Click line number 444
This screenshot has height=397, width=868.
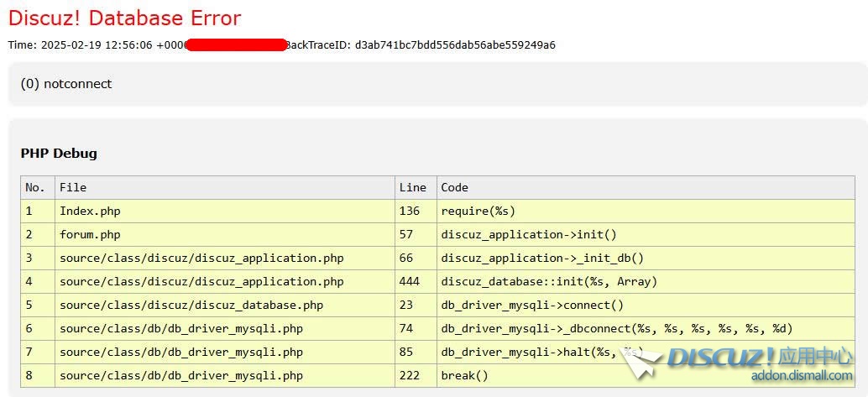click(410, 281)
